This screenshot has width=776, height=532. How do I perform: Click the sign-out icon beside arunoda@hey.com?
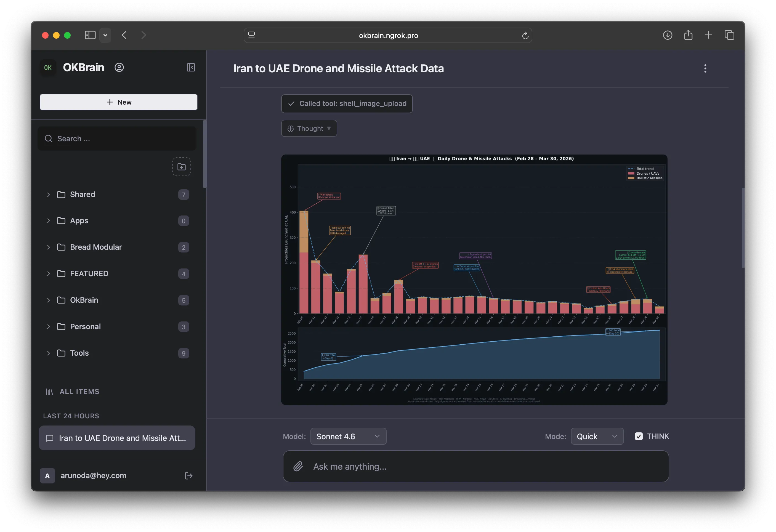click(x=189, y=475)
